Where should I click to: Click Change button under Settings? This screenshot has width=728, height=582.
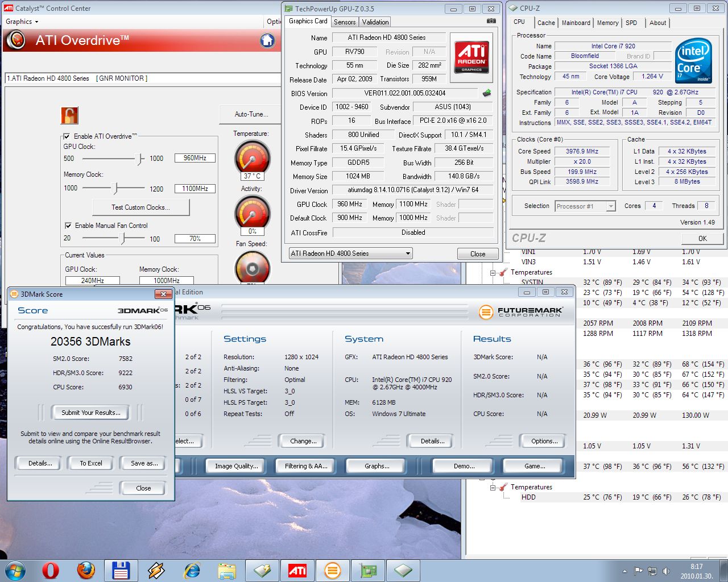click(303, 441)
